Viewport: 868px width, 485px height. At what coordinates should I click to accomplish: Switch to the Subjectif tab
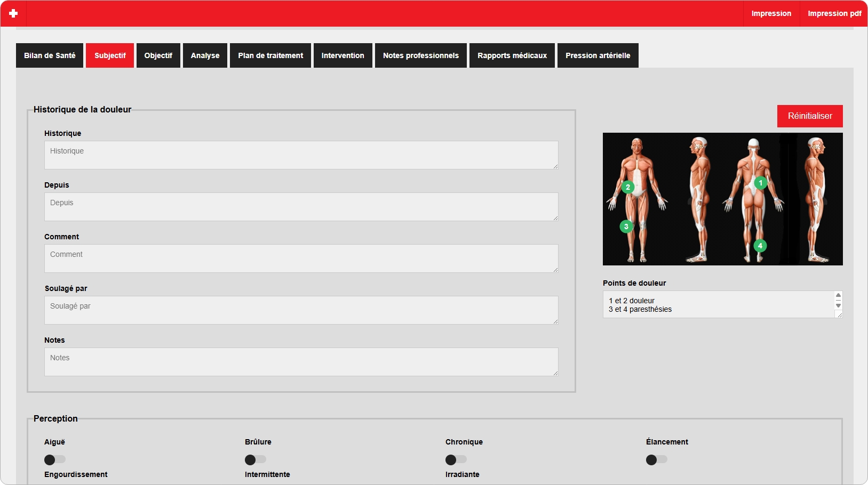coord(110,55)
